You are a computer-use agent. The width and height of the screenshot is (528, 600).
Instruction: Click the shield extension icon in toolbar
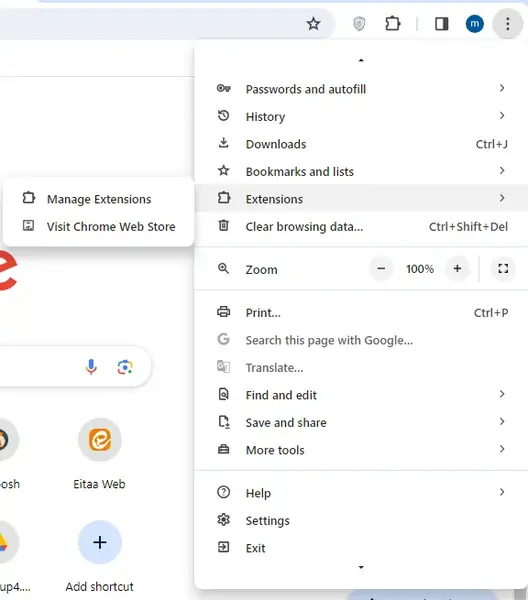[359, 24]
